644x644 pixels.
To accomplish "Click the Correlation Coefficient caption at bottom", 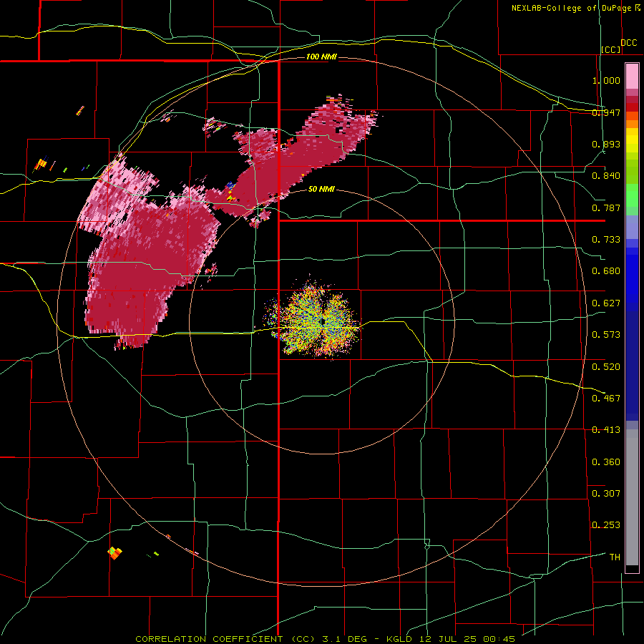I will pos(325,639).
